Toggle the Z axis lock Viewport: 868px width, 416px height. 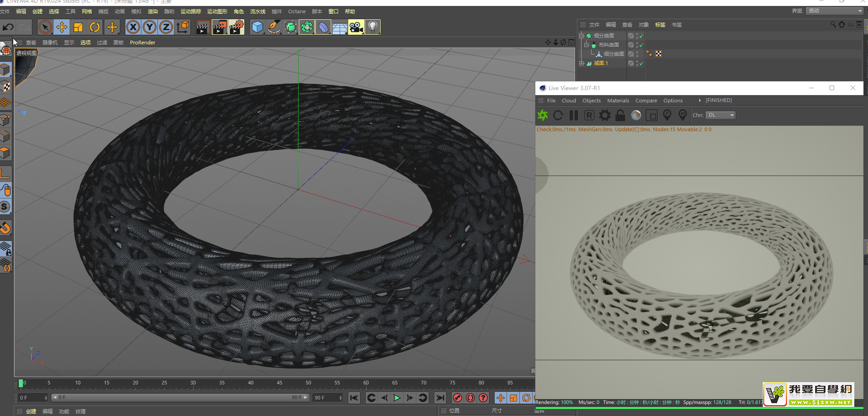point(166,27)
